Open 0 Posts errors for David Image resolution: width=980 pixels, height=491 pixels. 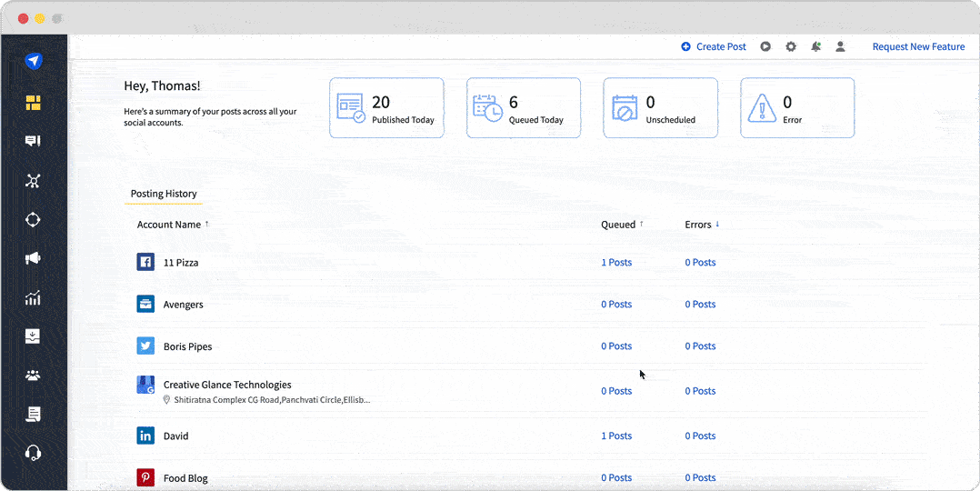700,436
